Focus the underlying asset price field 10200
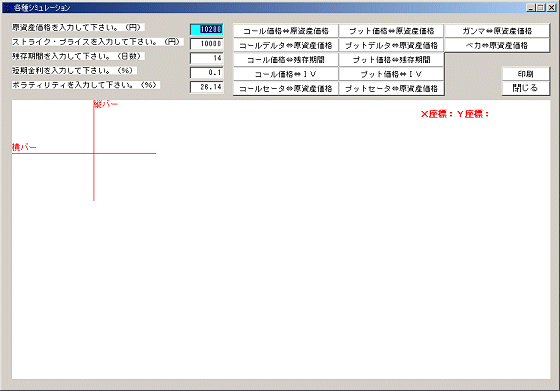The height and width of the screenshot is (391, 560). [x=207, y=29]
